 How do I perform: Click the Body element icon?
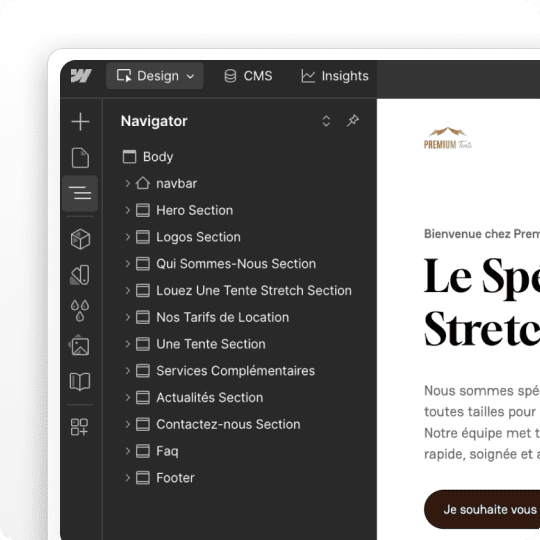tap(129, 157)
